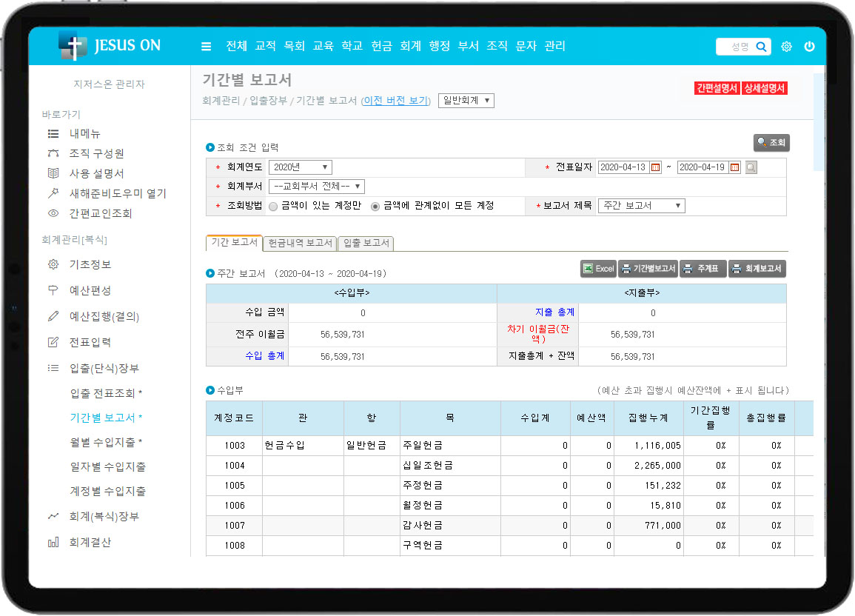Open the 회계 menu in top navigation
The image size is (855, 616).
[410, 46]
